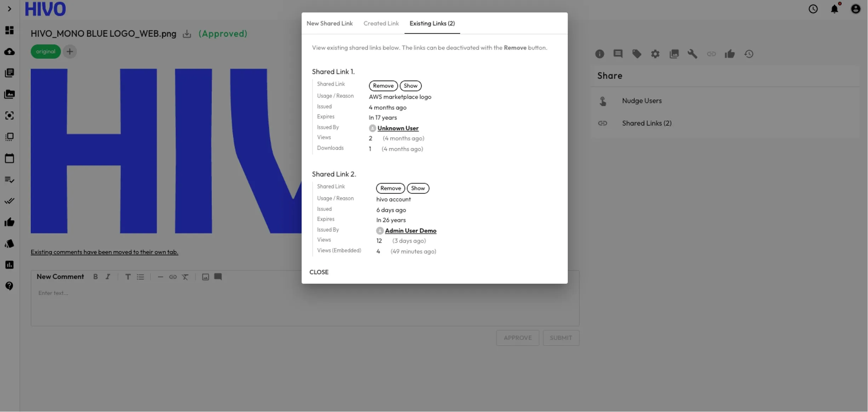Open the library collections icon in sidebar
Image resolution: width=868 pixels, height=412 pixels.
coord(9,73)
